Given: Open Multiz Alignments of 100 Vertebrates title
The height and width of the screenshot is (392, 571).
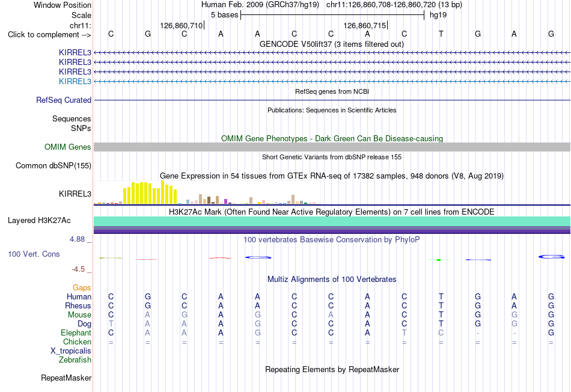Looking at the screenshot, I should tap(332, 280).
